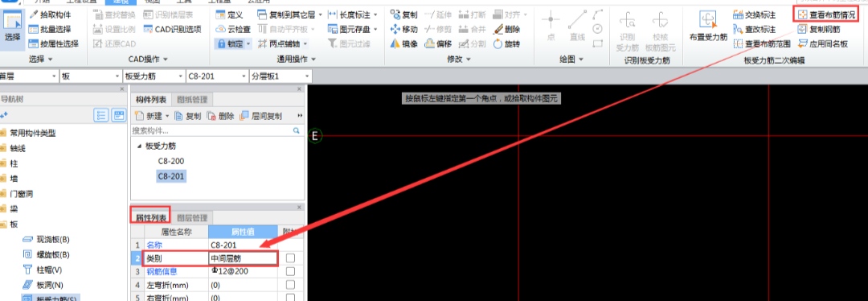Tick the checkbox in the 类别 row

point(290,258)
